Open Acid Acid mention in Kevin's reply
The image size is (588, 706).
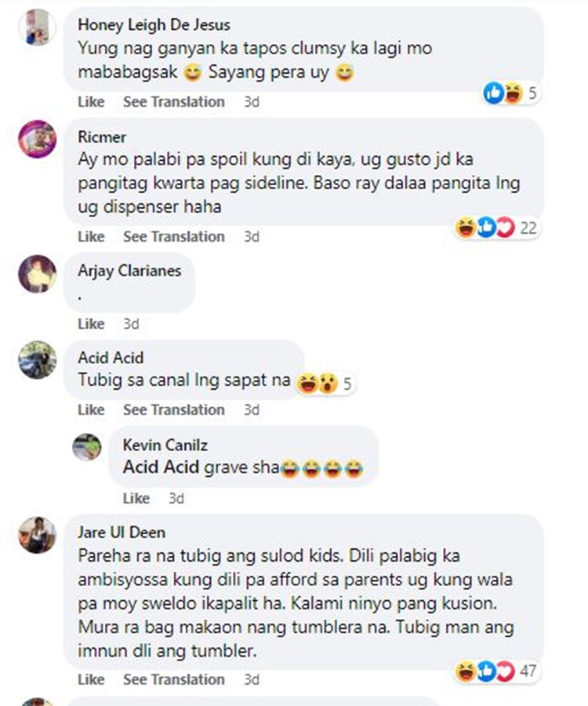pos(161,467)
